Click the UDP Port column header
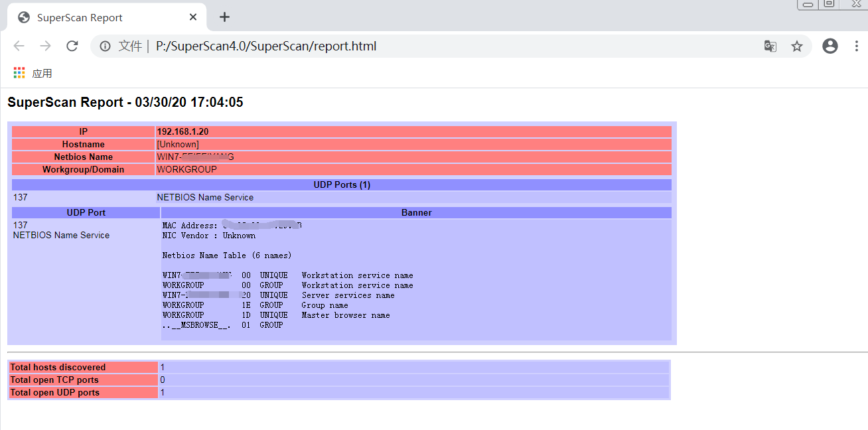The image size is (868, 430). 86,213
